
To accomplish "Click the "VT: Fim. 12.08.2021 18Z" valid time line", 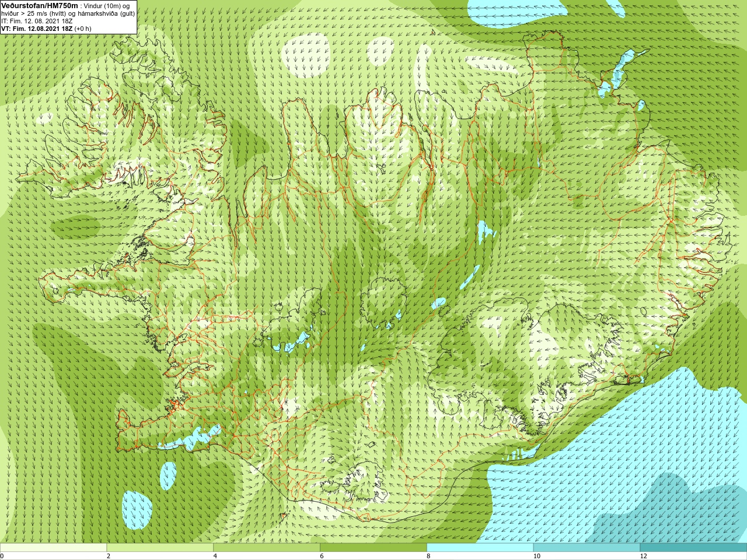I will (36, 29).
